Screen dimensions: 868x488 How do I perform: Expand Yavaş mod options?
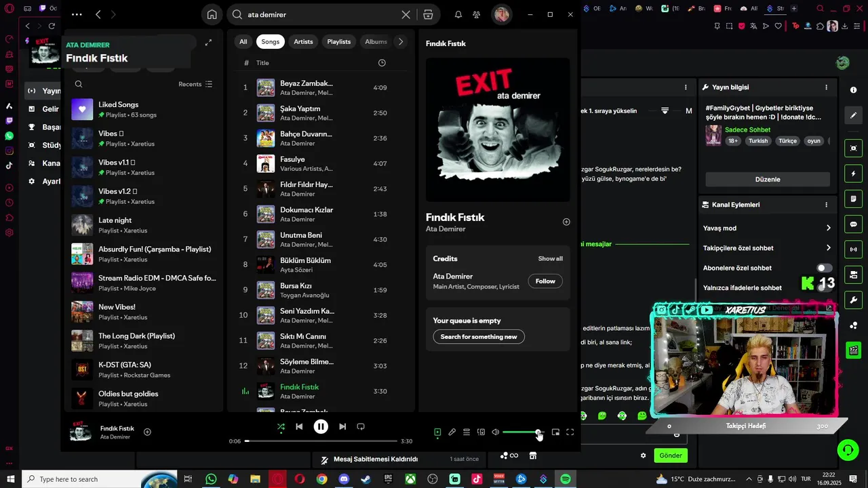[x=828, y=228]
